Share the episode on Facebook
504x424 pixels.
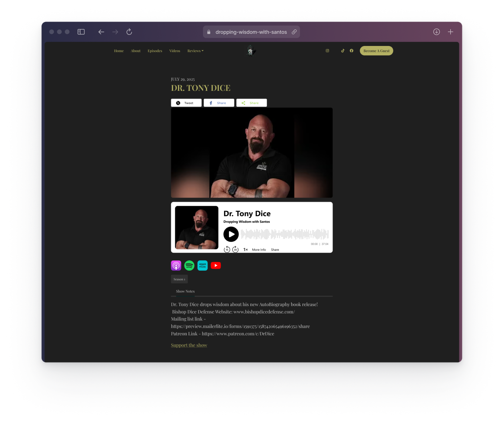tap(219, 103)
